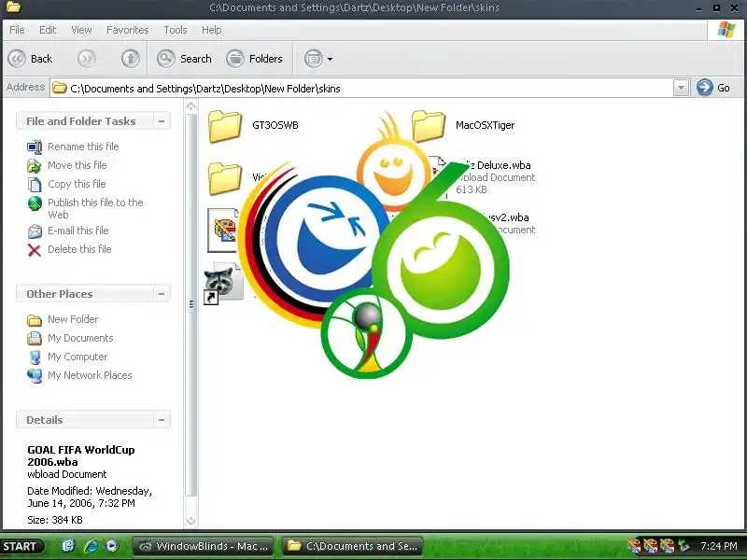Open My Network Places link

90,375
